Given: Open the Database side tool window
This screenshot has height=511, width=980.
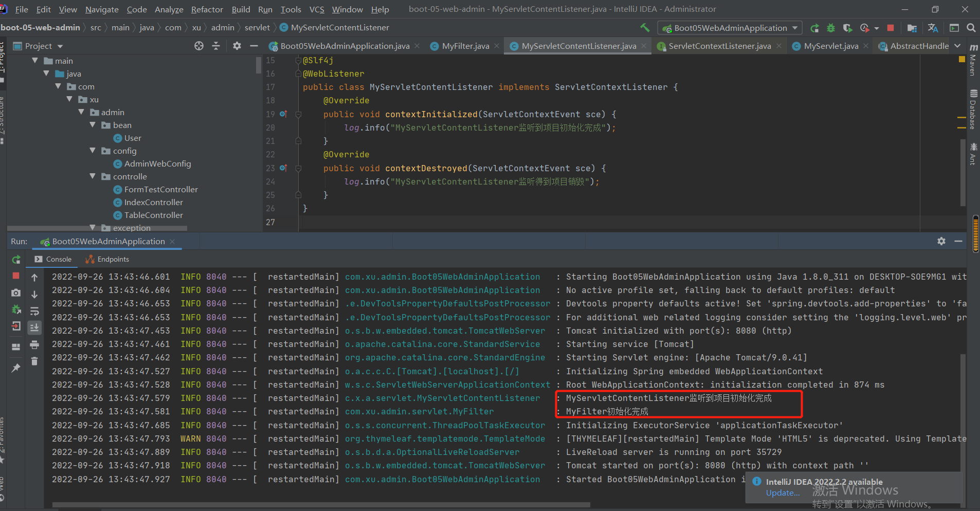Looking at the screenshot, I should (973, 109).
